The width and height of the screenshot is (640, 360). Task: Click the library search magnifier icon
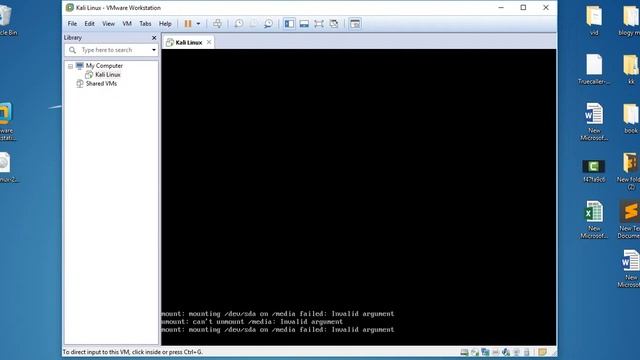(72, 50)
